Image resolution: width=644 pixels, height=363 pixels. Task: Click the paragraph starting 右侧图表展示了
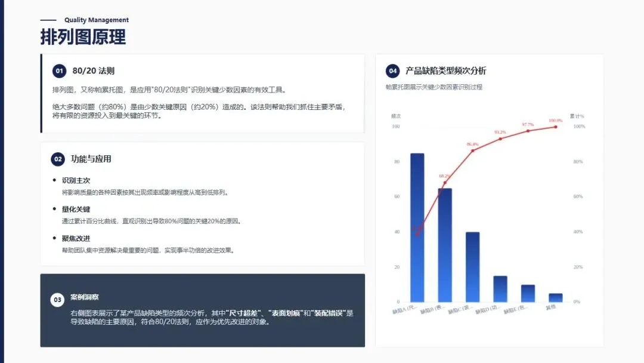tap(212, 318)
